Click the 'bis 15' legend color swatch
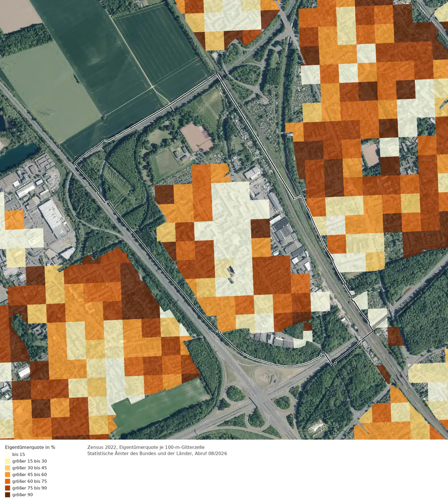This screenshot has width=448, height=504. (x=7, y=454)
